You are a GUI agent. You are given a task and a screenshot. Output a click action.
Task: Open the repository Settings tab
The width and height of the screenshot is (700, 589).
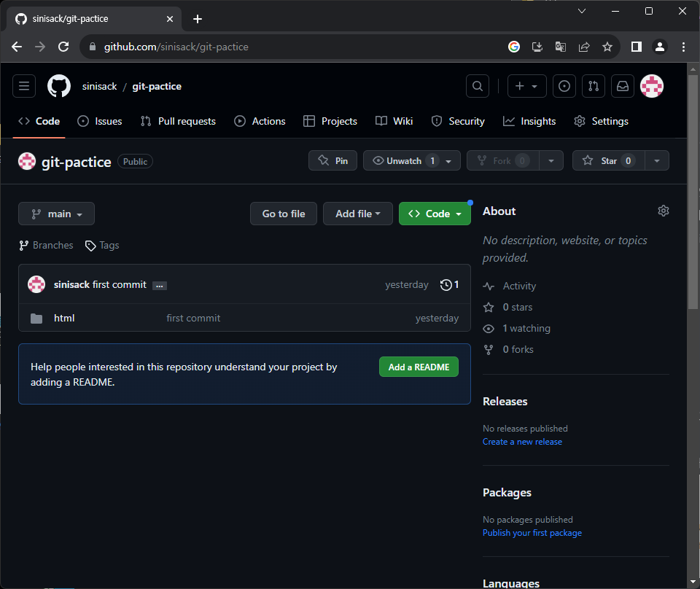602,121
